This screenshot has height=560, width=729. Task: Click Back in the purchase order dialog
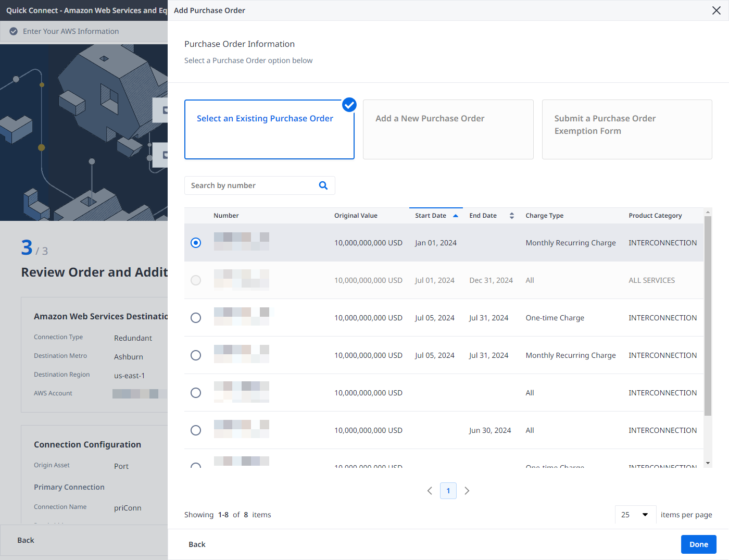point(197,544)
